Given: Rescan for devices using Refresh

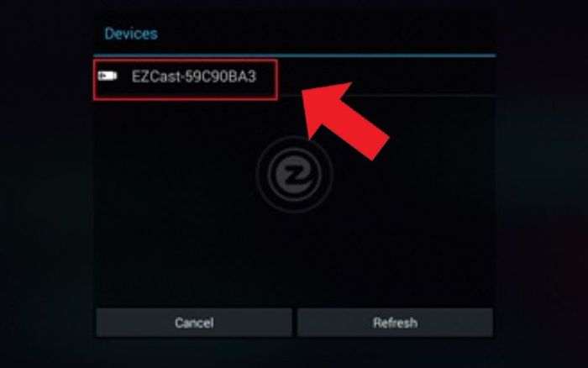Looking at the screenshot, I should pyautogui.click(x=395, y=323).
